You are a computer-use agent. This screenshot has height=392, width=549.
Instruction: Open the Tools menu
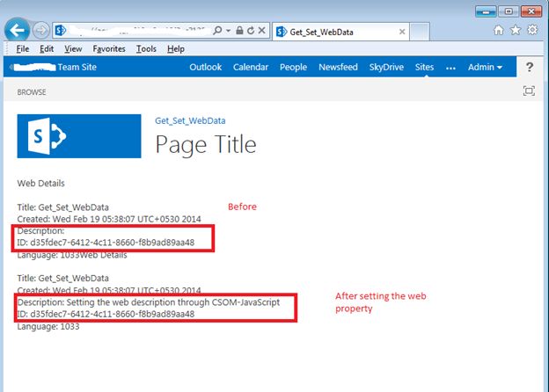point(146,49)
